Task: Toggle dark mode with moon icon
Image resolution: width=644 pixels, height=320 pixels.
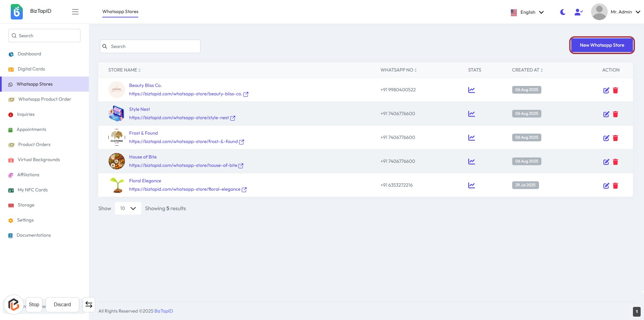Action: (563, 12)
